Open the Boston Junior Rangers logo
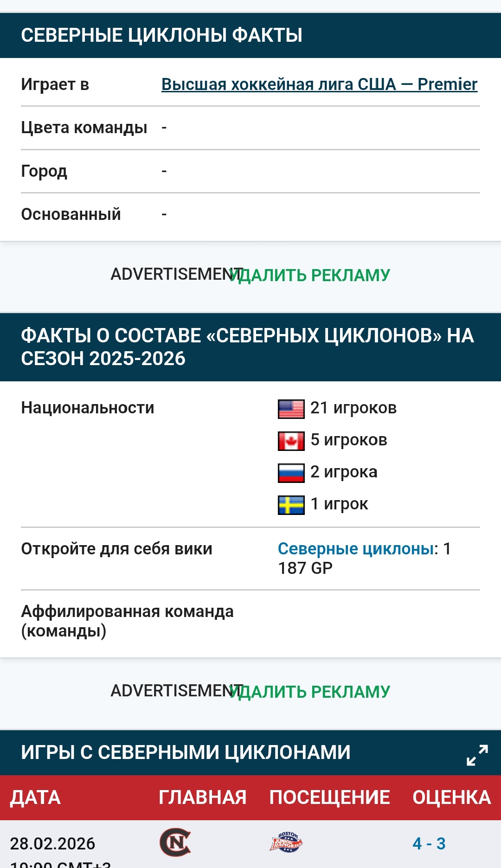501x868 pixels. [x=286, y=842]
